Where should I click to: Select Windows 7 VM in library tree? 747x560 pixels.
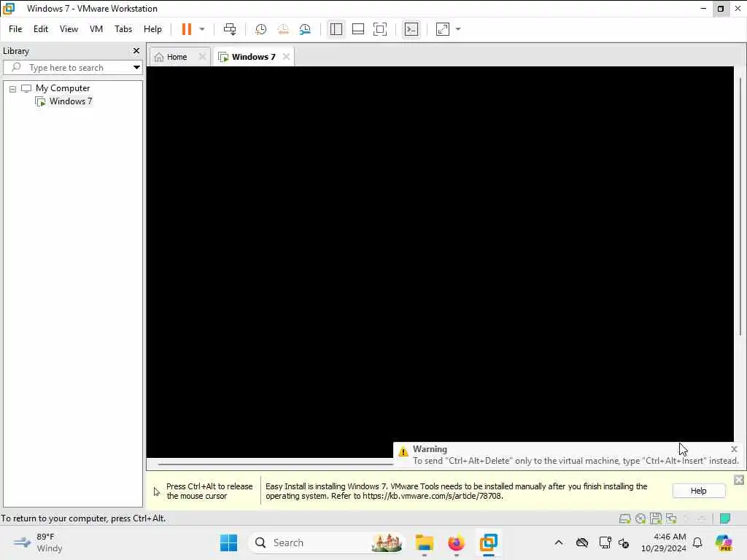click(x=71, y=101)
